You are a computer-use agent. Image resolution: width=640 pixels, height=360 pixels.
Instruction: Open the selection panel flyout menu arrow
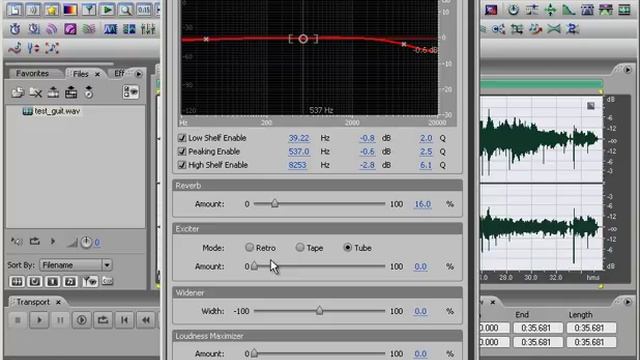[x=628, y=302]
